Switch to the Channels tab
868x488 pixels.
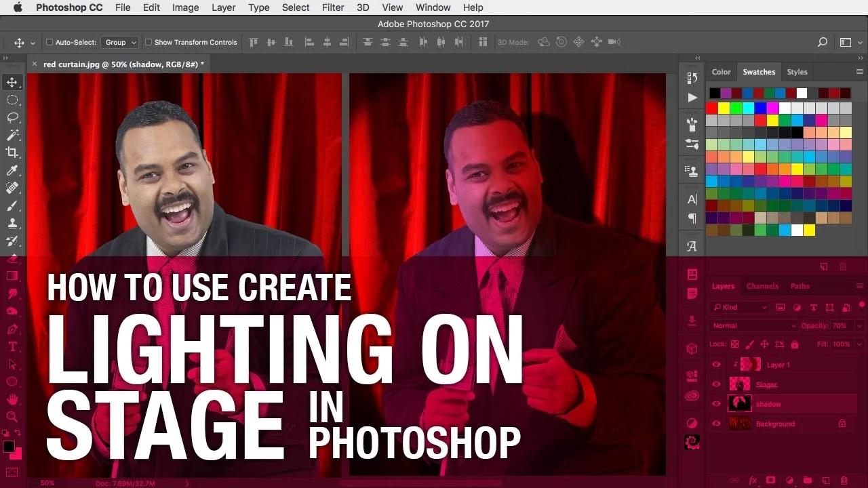[x=762, y=286]
